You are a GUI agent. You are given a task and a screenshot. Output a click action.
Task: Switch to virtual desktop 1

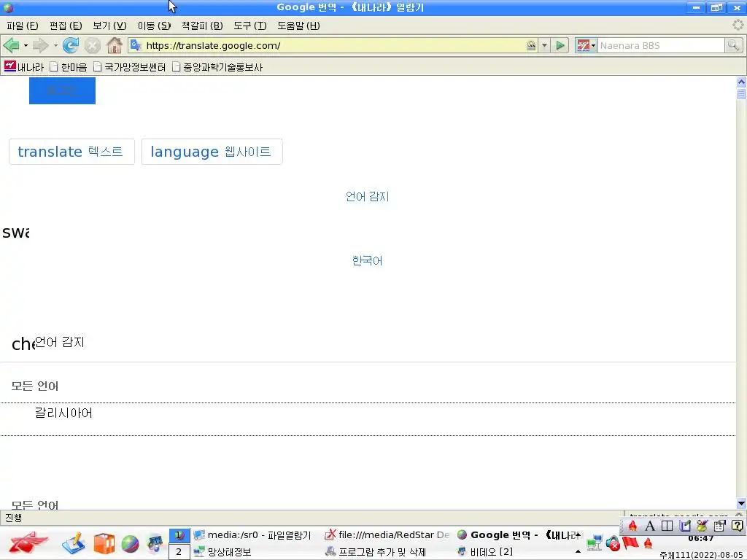tap(179, 535)
